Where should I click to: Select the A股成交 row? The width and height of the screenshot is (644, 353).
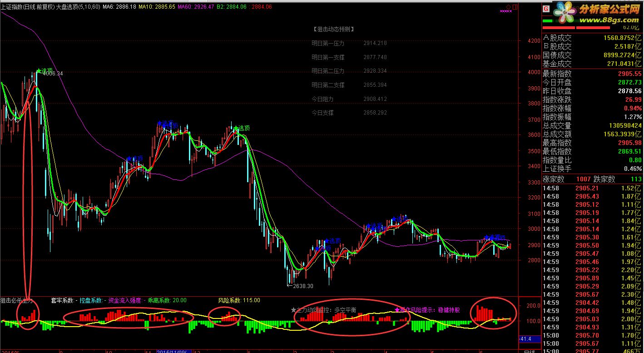(x=593, y=38)
